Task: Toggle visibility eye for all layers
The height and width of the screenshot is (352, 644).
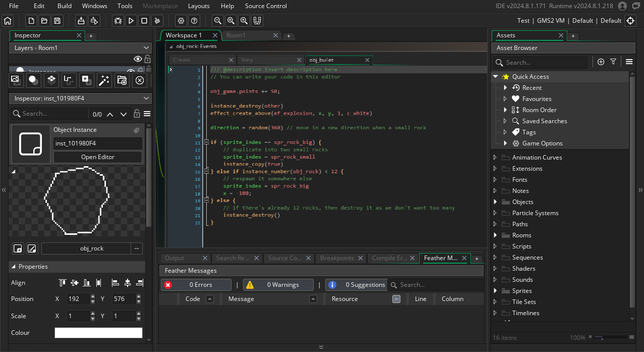Action: coord(138,59)
